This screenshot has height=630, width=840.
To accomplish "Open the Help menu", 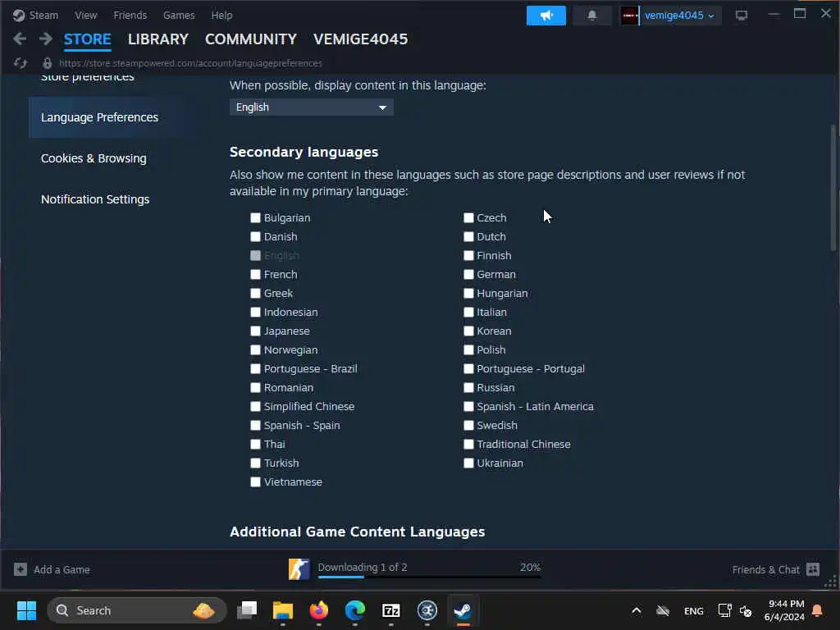I will [221, 16].
